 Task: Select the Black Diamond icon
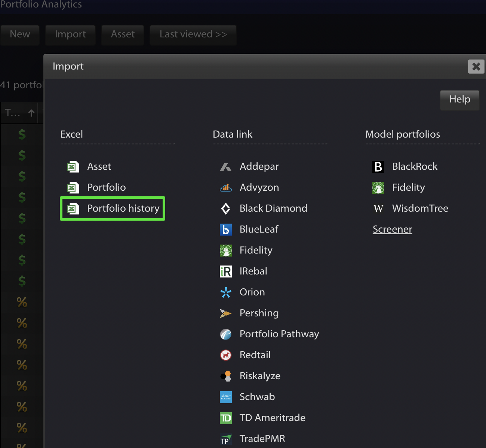tap(226, 209)
